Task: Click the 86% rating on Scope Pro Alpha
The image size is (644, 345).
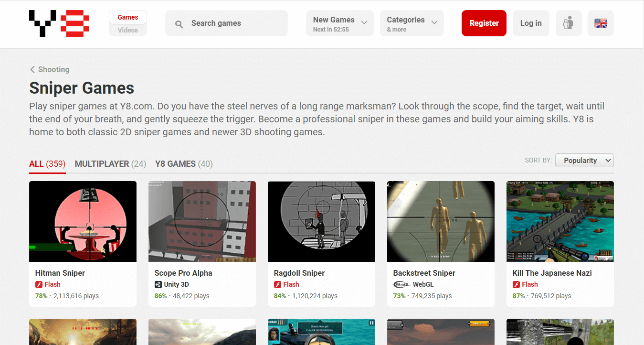Action: pos(160,296)
